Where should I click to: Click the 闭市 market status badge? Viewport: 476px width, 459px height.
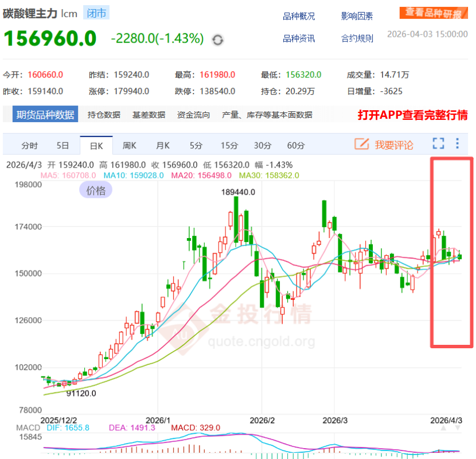tap(96, 12)
